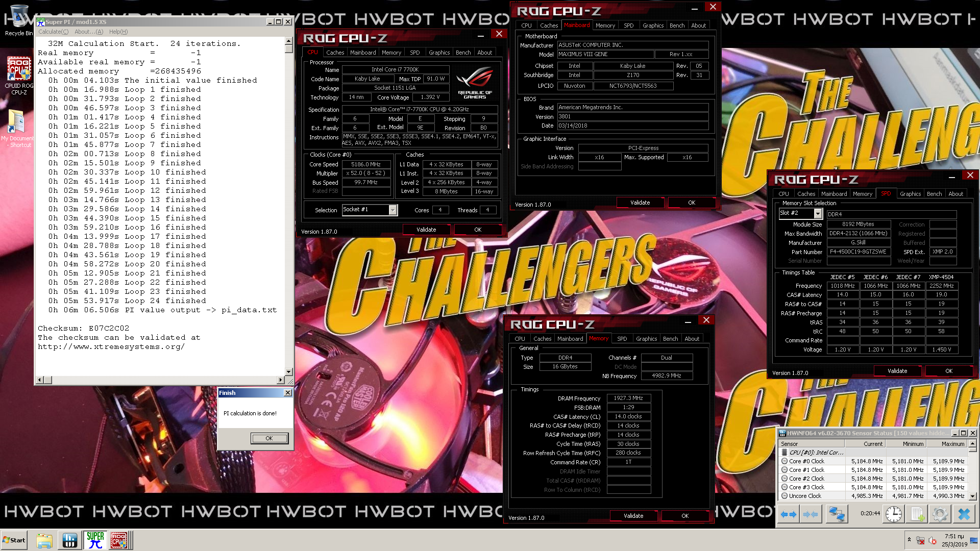The height and width of the screenshot is (551, 980).
Task: Click OK in Finish dialog
Action: point(269,438)
